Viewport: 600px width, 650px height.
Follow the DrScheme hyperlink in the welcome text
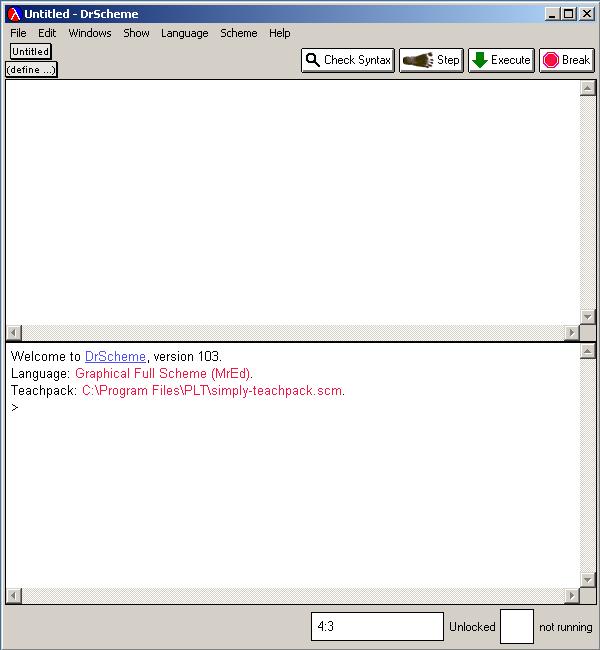point(115,357)
